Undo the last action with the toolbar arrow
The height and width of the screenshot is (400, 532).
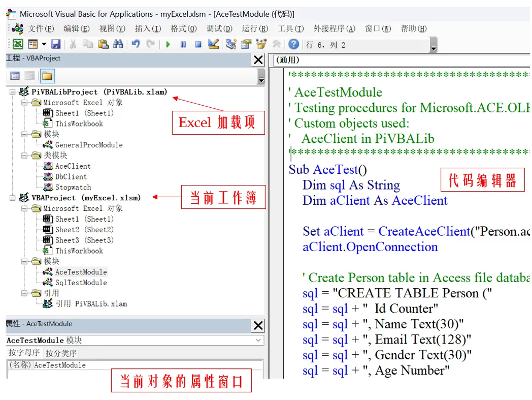(x=136, y=45)
